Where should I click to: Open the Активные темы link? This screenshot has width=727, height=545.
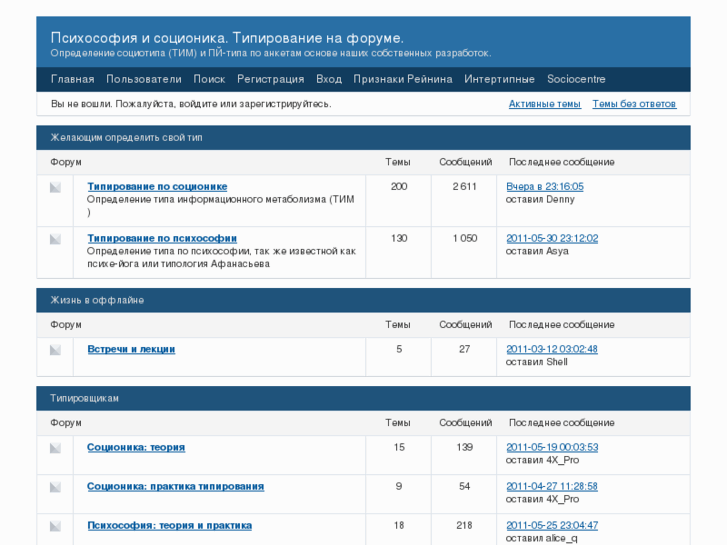[x=545, y=104]
